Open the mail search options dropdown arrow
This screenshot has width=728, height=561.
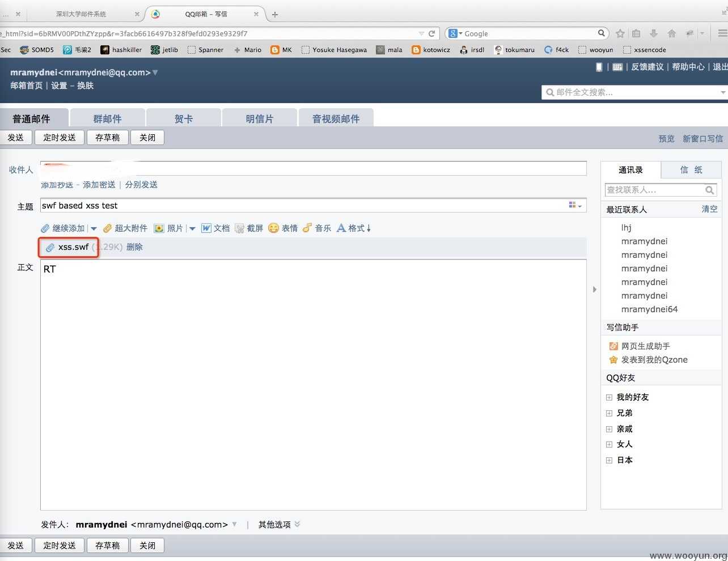click(723, 92)
